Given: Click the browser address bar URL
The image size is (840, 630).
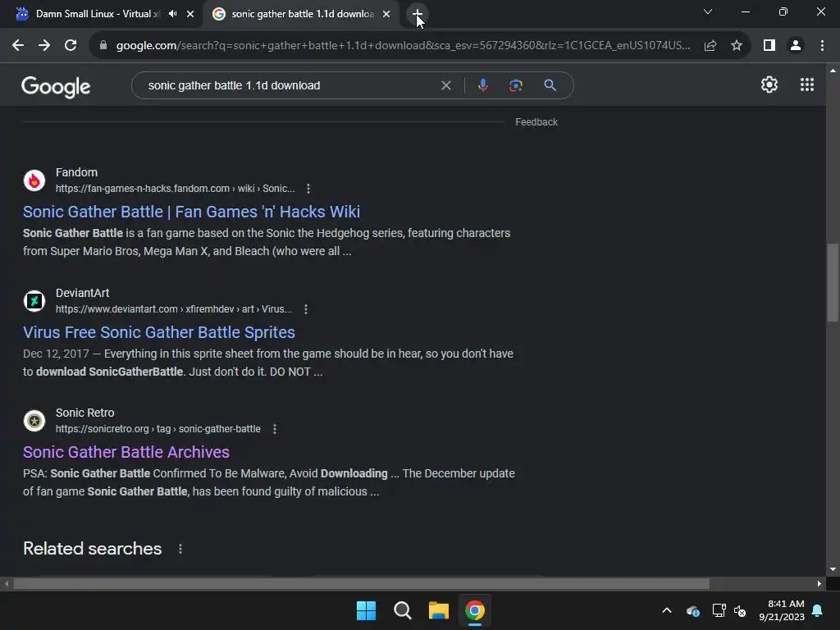Looking at the screenshot, I should click(403, 46).
